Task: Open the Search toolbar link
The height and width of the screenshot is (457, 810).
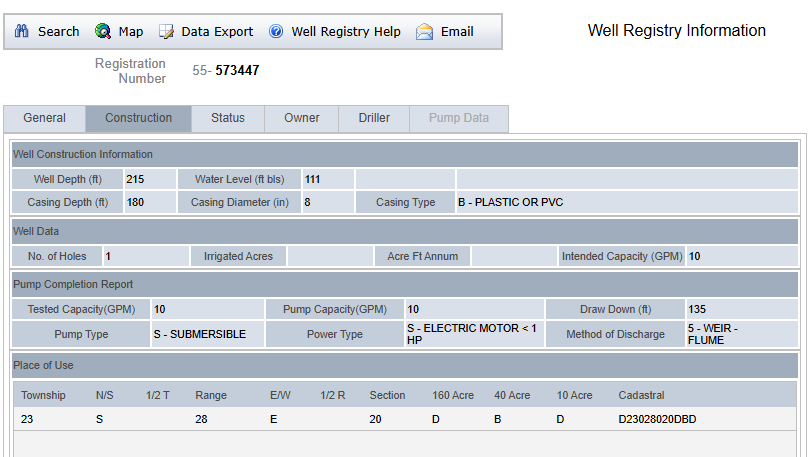Action: coord(58,31)
